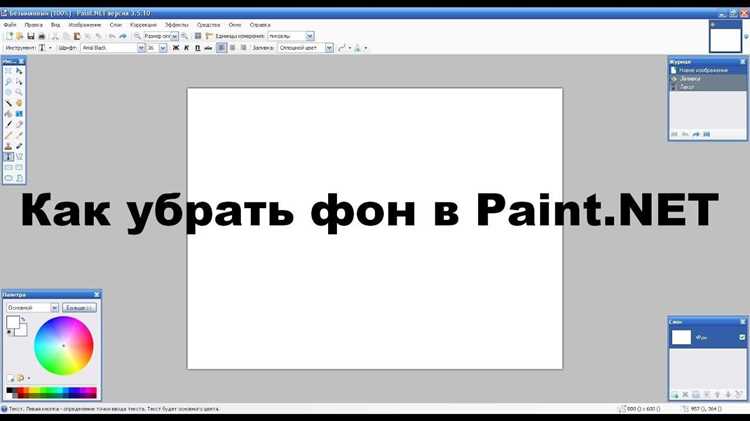Click the Paste clipboard toolbar icon
The height and width of the screenshot is (421, 750).
coord(77,36)
